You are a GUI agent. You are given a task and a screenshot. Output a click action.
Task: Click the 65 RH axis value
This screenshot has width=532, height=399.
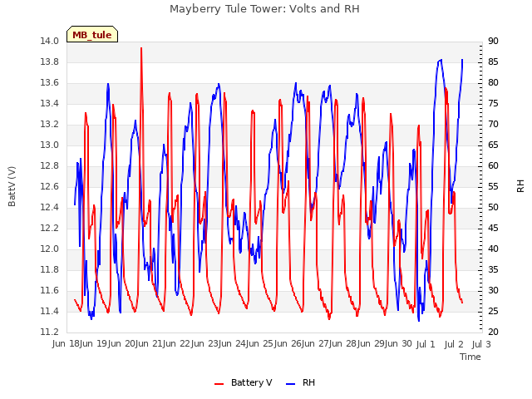click(493, 145)
